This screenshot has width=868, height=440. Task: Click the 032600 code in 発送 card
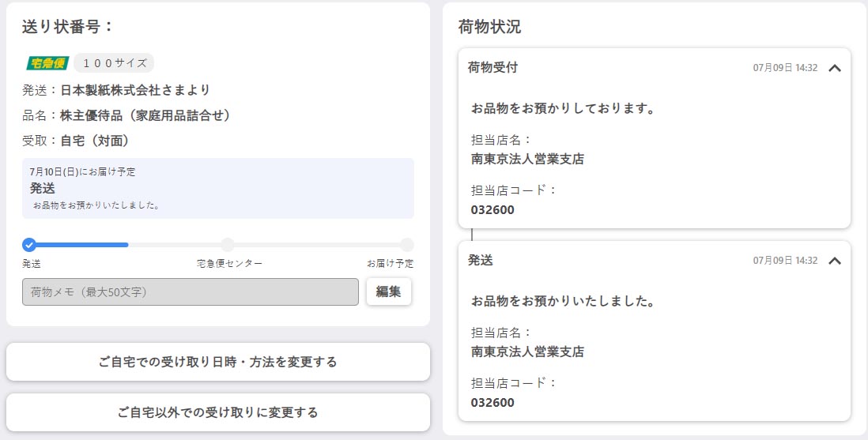pos(492,403)
